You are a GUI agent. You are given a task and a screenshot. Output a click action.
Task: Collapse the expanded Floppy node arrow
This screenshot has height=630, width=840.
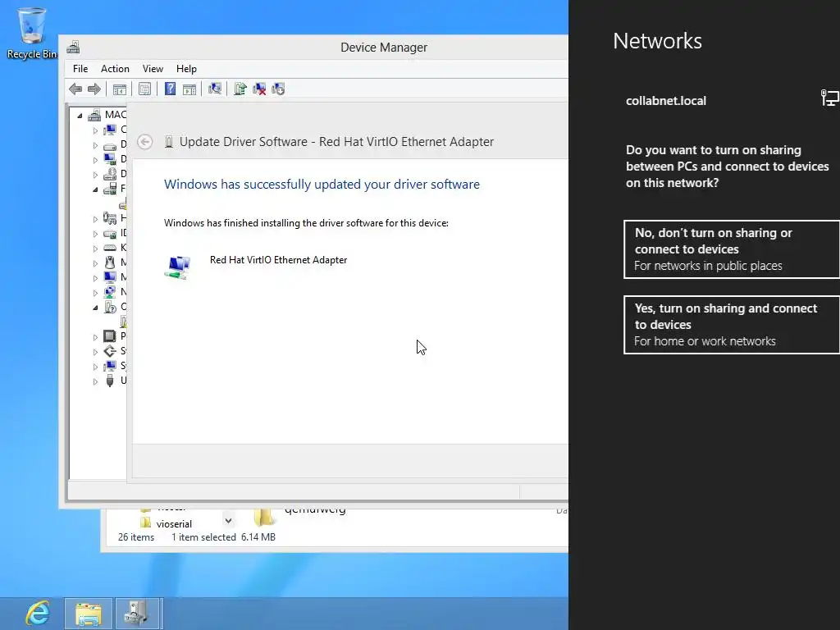(95, 189)
